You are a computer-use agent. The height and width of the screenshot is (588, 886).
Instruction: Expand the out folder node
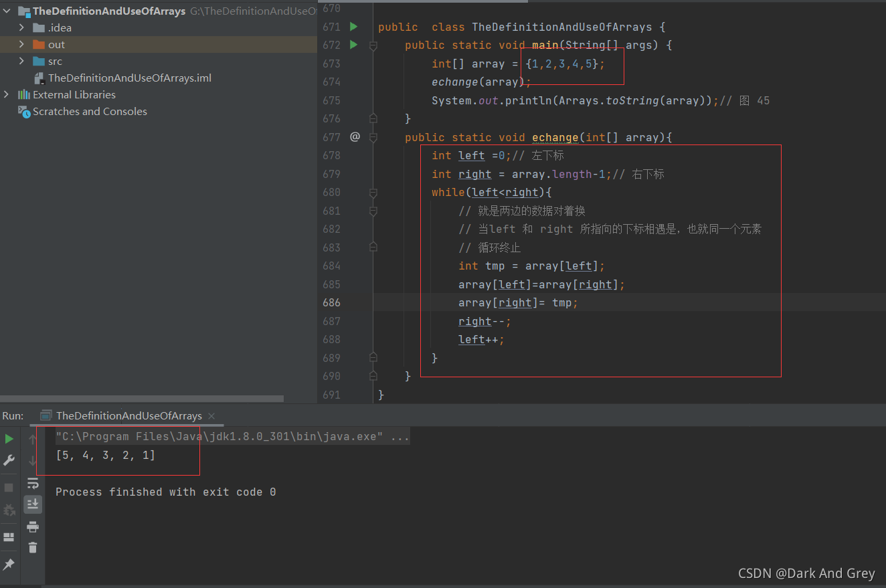21,45
